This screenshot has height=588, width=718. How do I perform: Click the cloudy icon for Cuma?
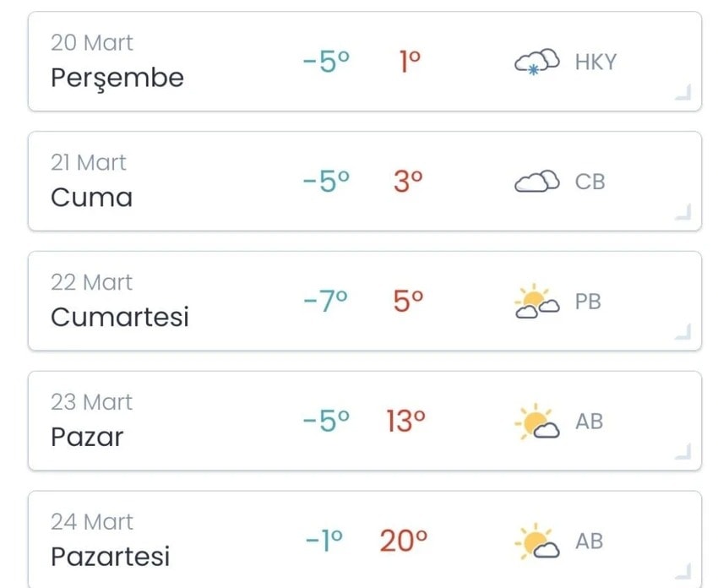(x=536, y=181)
